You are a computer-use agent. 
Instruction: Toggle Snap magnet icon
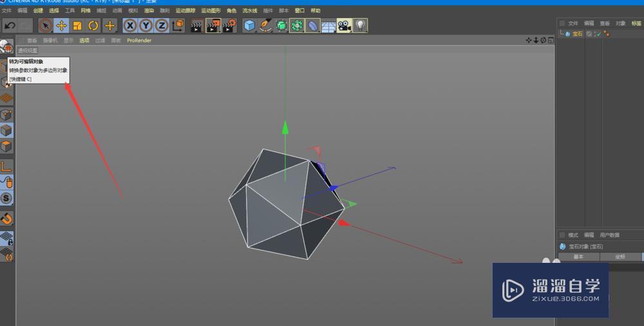click(x=6, y=218)
